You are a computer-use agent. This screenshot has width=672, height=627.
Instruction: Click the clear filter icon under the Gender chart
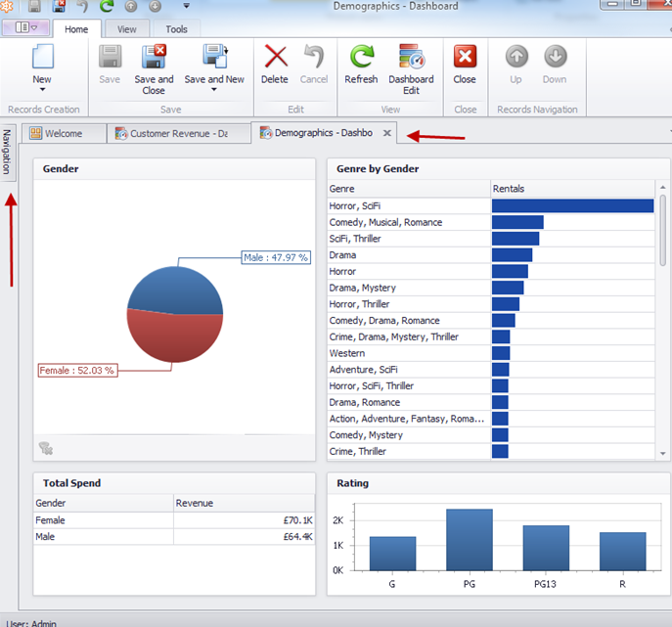tap(45, 448)
